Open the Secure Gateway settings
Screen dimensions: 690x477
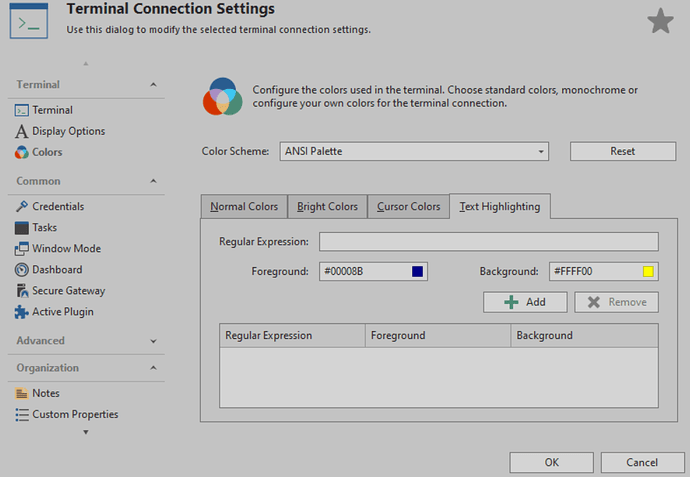click(68, 290)
